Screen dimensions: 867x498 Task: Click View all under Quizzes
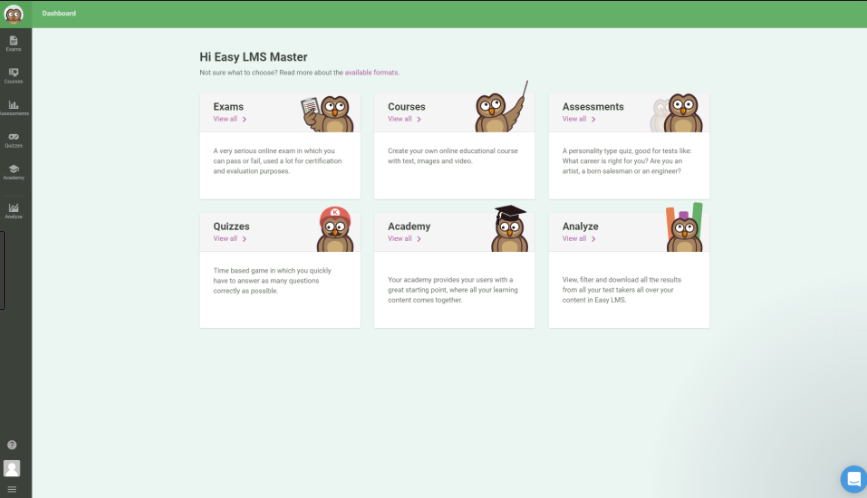pyautogui.click(x=230, y=239)
